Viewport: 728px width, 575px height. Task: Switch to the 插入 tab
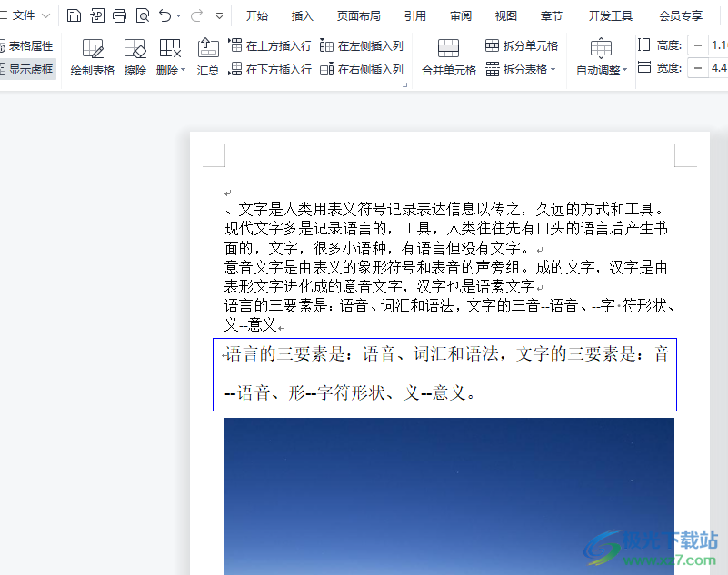303,16
